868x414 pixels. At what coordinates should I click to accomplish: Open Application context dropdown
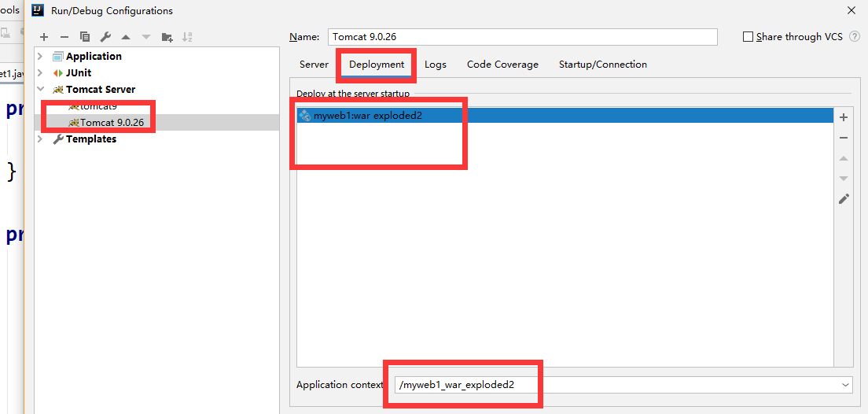[845, 384]
